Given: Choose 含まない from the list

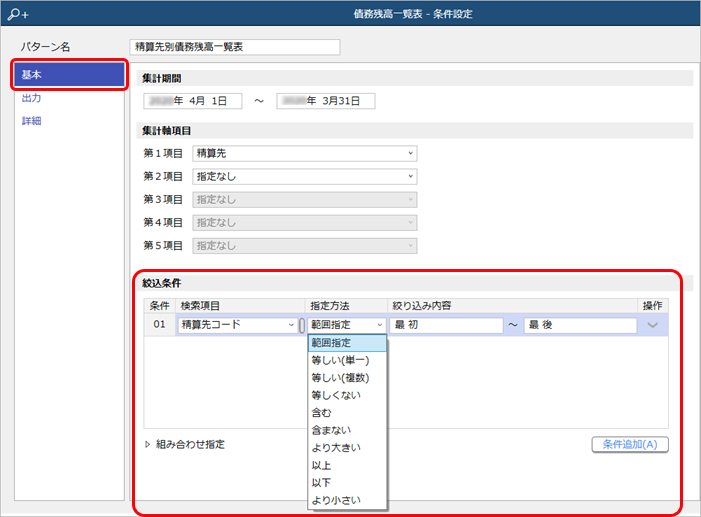Looking at the screenshot, I should [347, 430].
